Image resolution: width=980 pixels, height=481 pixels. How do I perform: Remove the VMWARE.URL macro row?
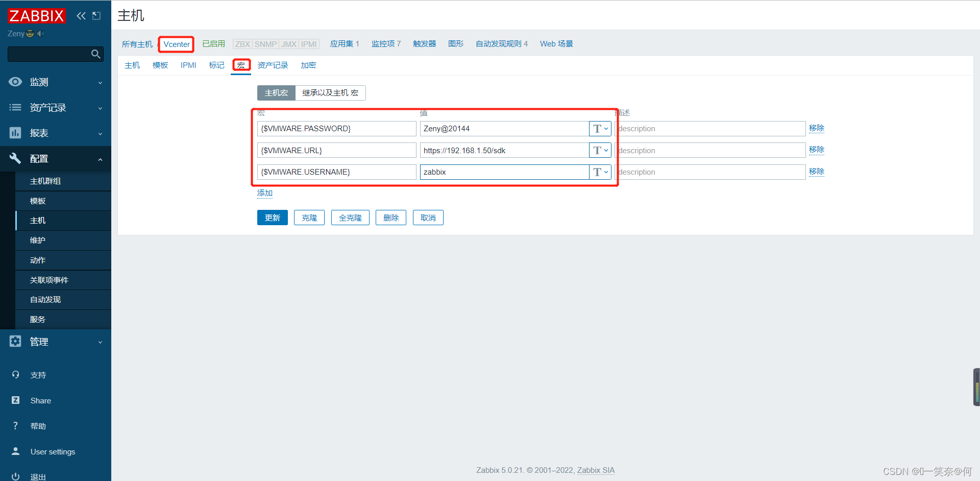(817, 150)
